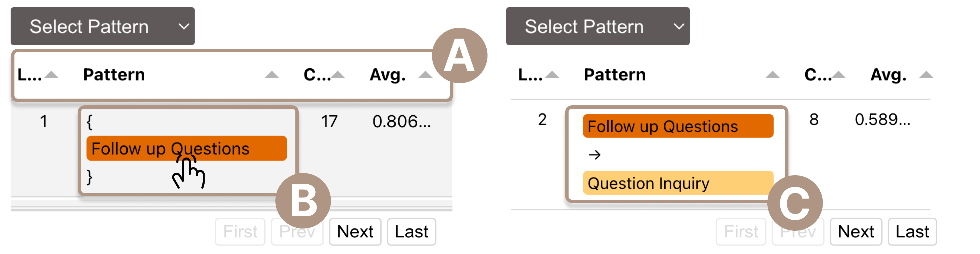Click the count value 17 in row 1

[329, 122]
